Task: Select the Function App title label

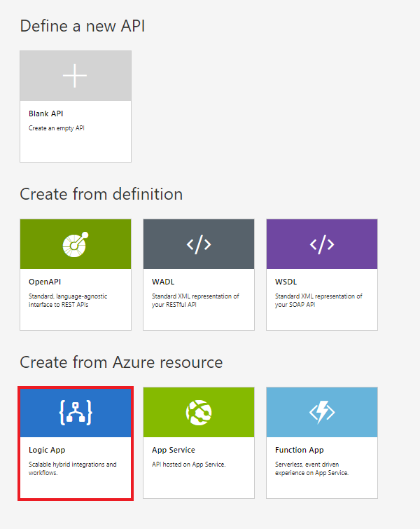Action: click(x=299, y=450)
